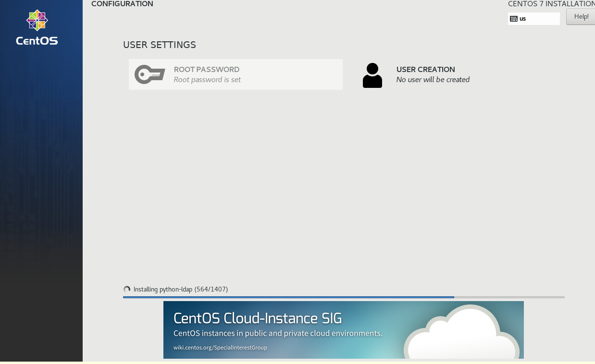Click the USER SETTINGS heading
The height and width of the screenshot is (364, 595).
pos(160,45)
